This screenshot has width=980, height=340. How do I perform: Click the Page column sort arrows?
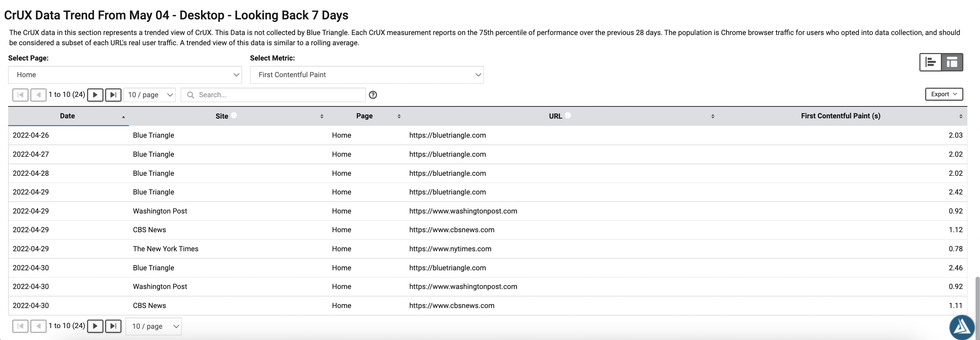(x=399, y=116)
